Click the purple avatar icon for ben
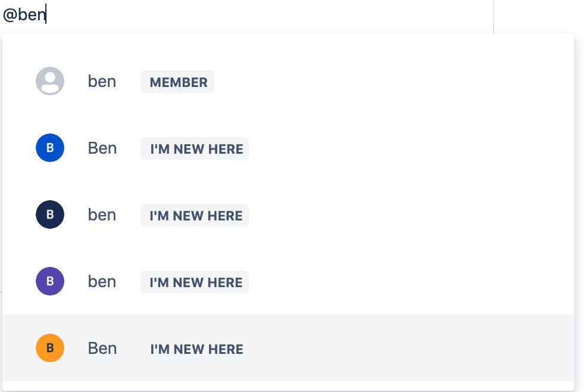 [49, 281]
